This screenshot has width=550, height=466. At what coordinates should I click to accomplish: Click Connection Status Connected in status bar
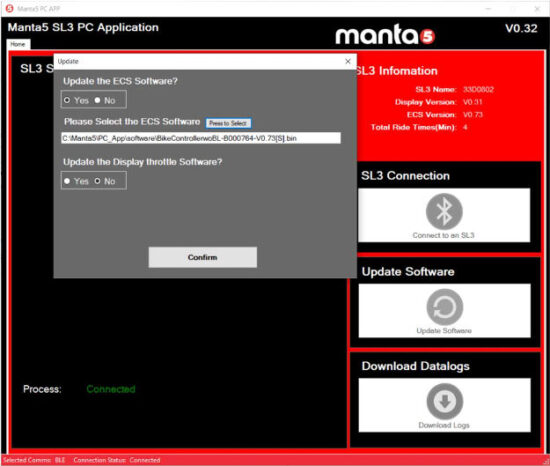tap(117, 460)
